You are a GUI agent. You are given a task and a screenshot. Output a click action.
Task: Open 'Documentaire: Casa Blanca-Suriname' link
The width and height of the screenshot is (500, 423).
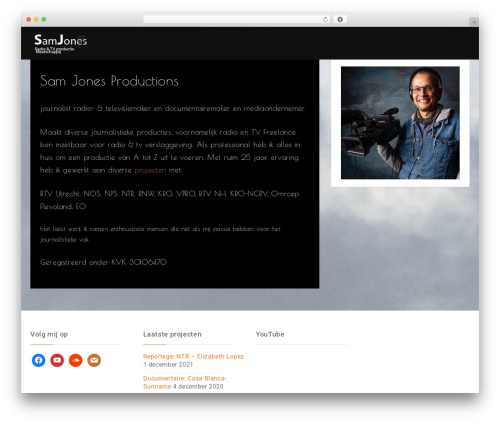click(185, 382)
